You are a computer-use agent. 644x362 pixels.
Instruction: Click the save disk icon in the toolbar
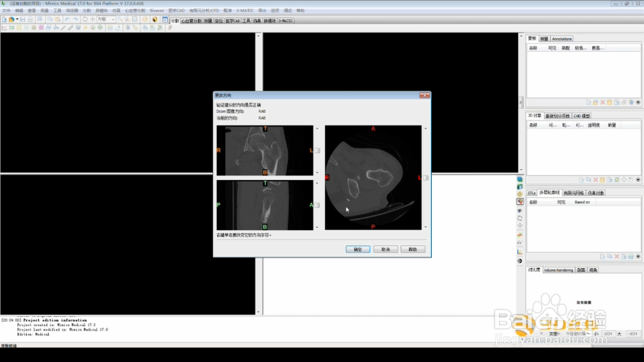23,19
